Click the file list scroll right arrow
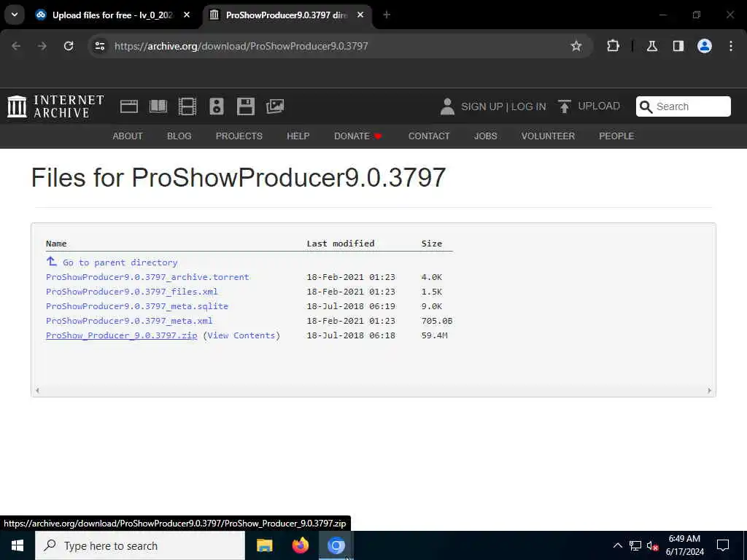 click(709, 391)
